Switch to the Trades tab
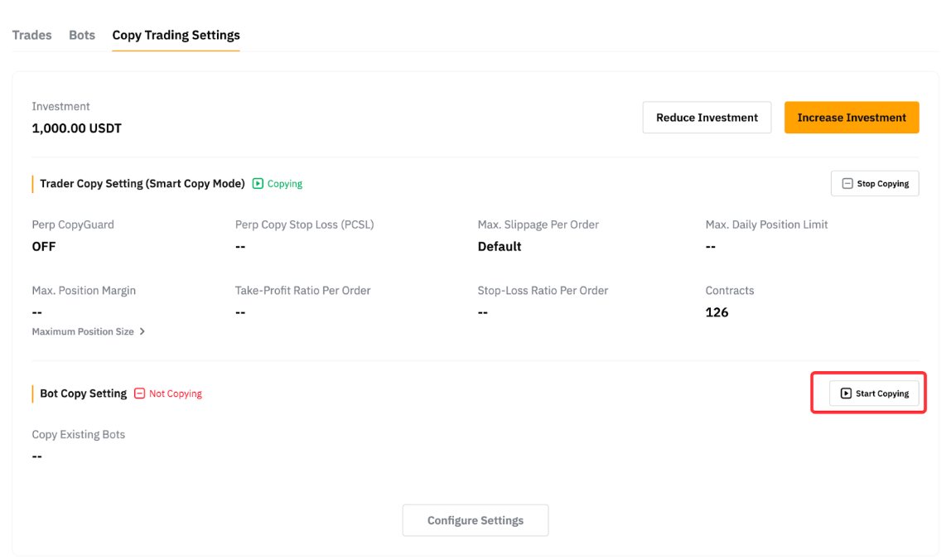The width and height of the screenshot is (951, 560). tap(31, 35)
